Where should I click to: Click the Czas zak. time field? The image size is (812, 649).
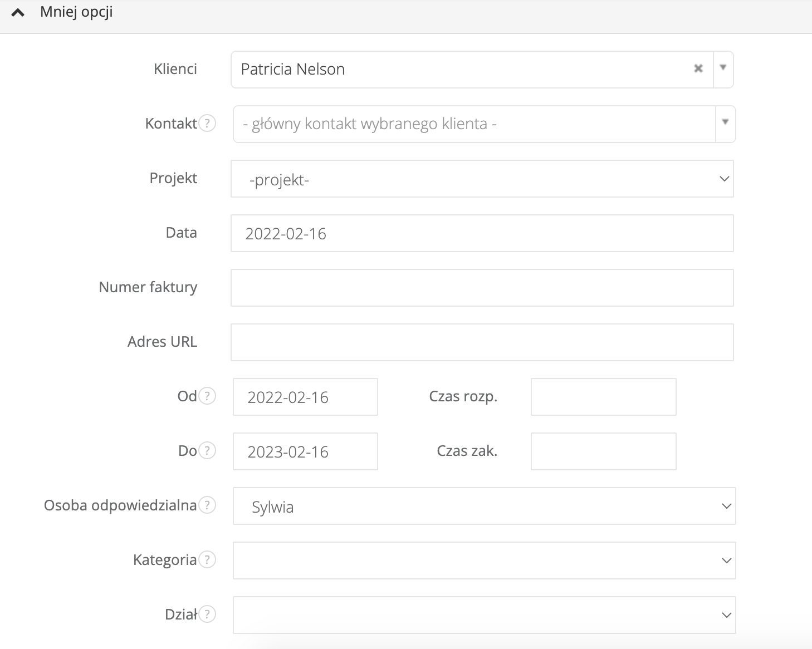[x=603, y=451]
